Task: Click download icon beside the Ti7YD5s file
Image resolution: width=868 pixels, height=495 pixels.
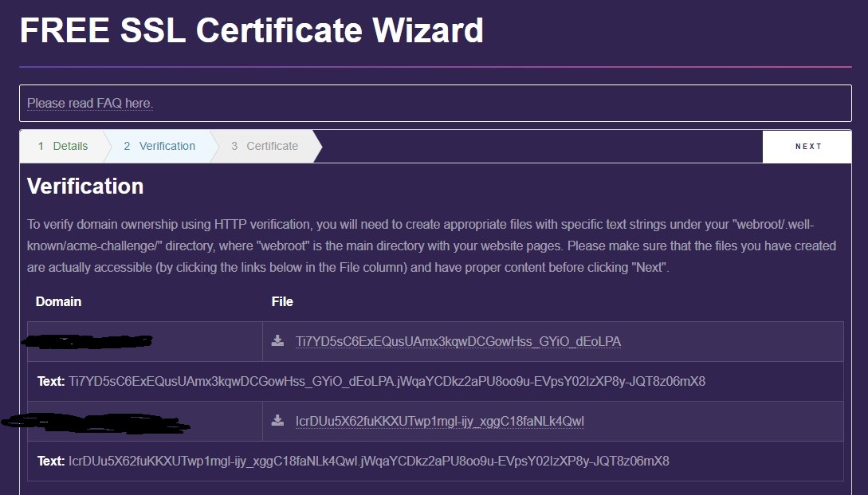Action: [277, 341]
